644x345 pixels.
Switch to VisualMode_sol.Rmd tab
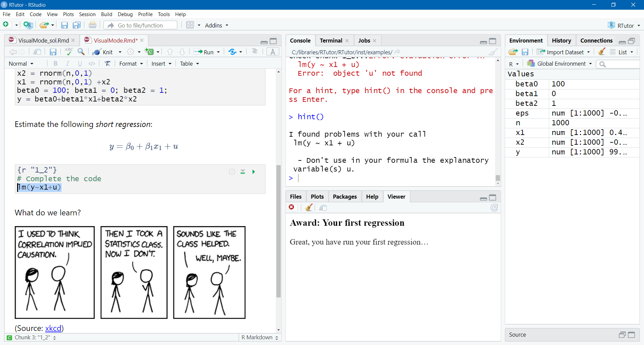(43, 40)
